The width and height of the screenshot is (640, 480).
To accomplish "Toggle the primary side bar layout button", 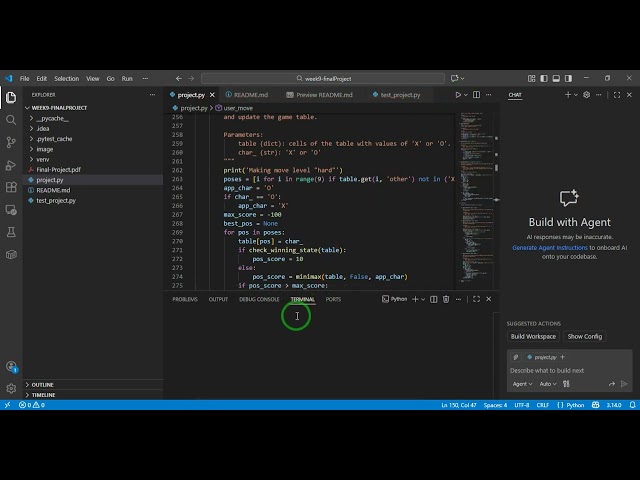I will pyautogui.click(x=543, y=78).
